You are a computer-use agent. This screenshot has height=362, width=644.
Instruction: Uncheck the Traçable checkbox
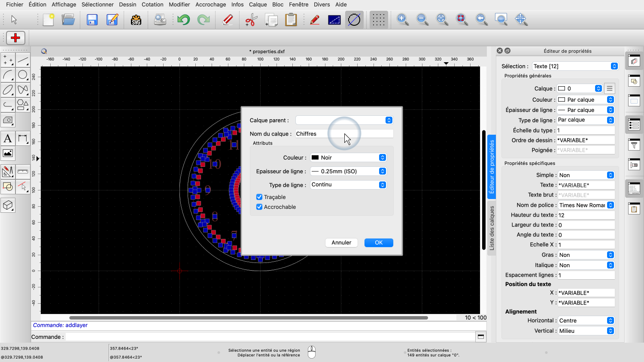259,197
